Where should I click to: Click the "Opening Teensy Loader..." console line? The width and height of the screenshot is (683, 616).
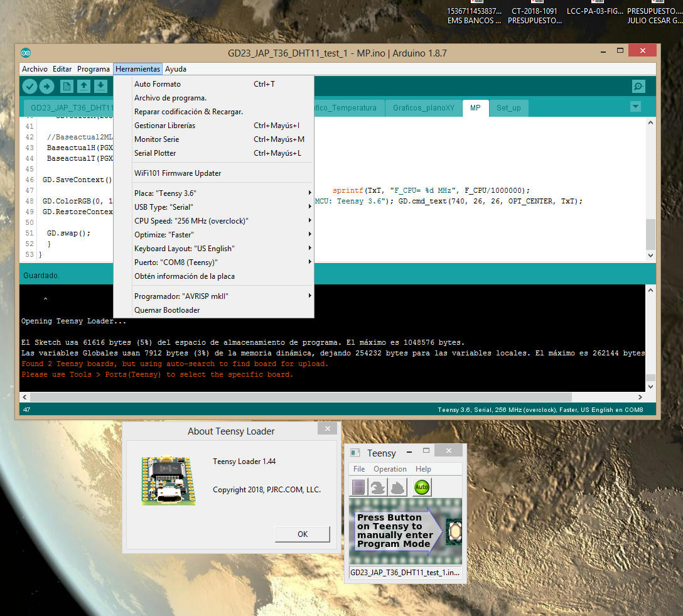(x=73, y=321)
